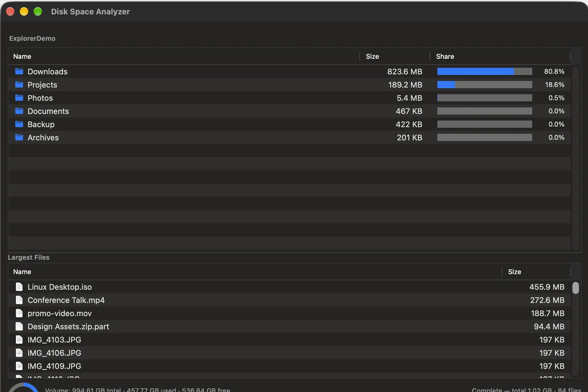Click the Largest Files section label

(x=29, y=257)
